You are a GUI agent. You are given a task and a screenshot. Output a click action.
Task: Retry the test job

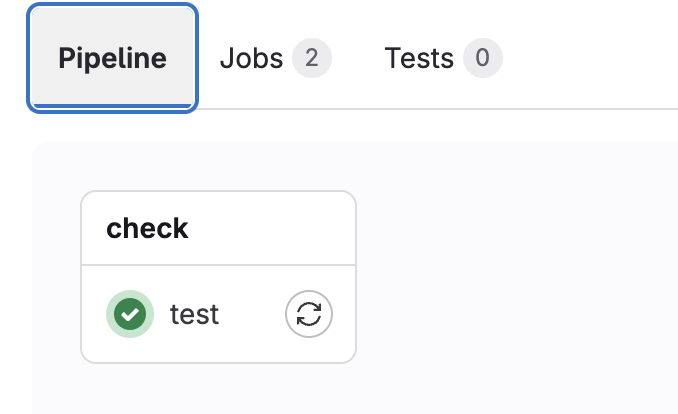pyautogui.click(x=309, y=314)
